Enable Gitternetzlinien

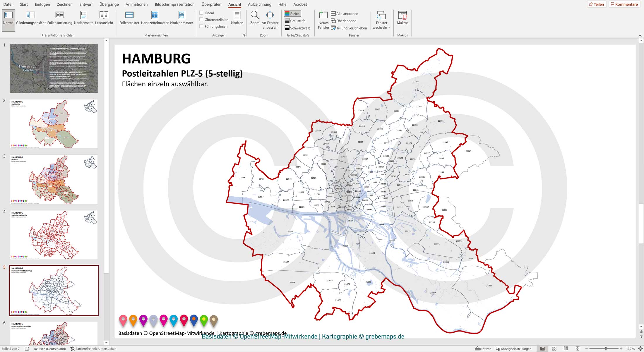pyautogui.click(x=201, y=19)
